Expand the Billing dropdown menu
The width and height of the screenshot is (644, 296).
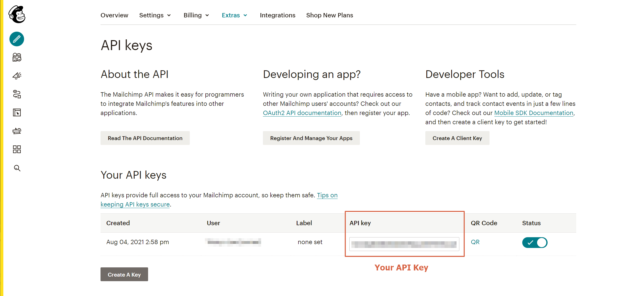[x=196, y=15]
